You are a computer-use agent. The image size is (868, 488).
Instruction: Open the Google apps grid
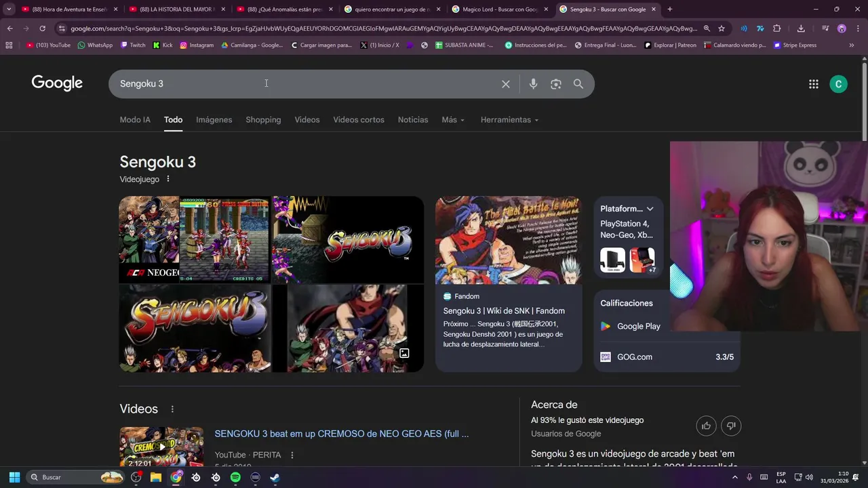click(814, 84)
